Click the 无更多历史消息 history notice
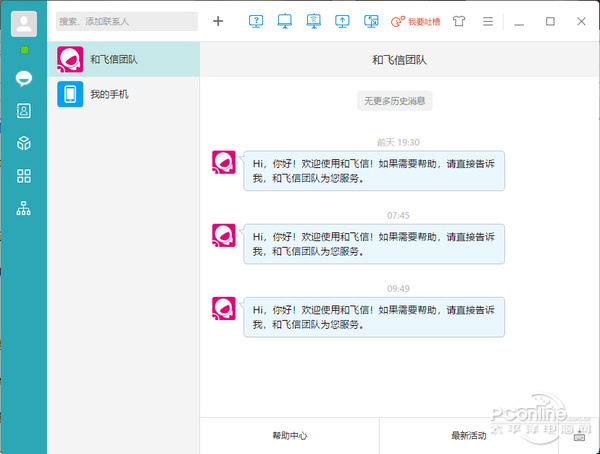 pyautogui.click(x=395, y=101)
